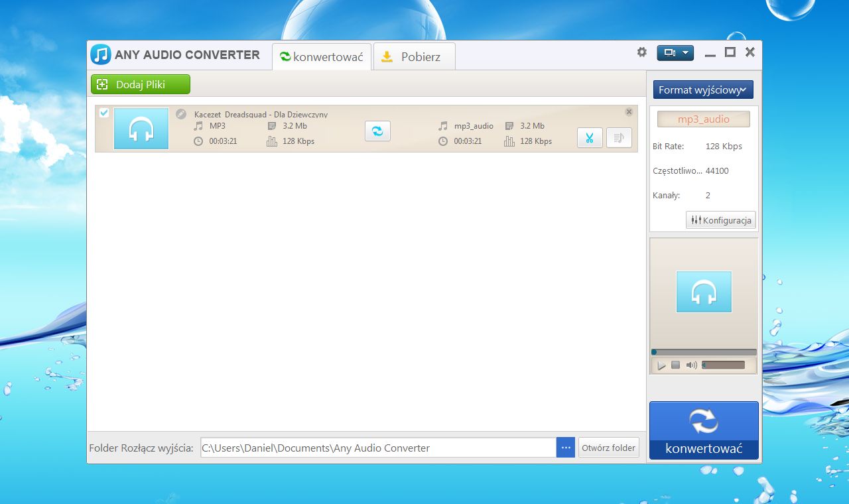Click the output folder path field
The image size is (849, 504).
tap(378, 448)
